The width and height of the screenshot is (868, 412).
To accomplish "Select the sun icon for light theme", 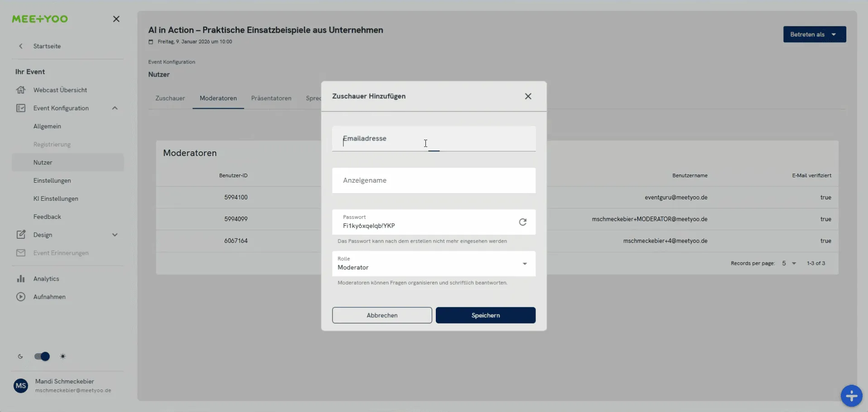I will coord(63,356).
